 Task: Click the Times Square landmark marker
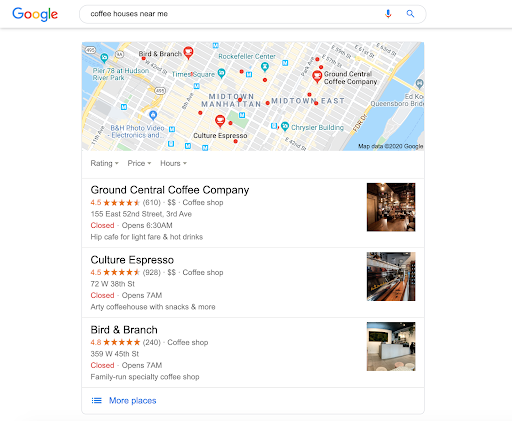[221, 73]
